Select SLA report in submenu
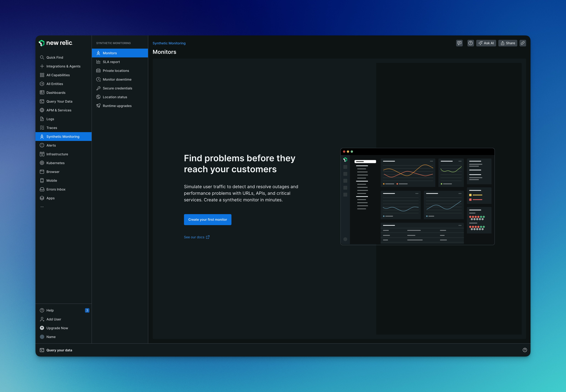 coord(111,62)
